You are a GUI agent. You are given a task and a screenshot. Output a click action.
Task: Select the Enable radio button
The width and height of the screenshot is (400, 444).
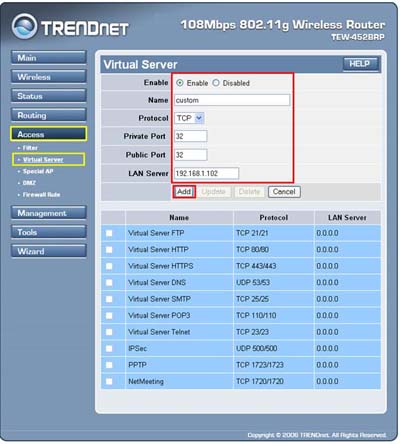pos(180,83)
